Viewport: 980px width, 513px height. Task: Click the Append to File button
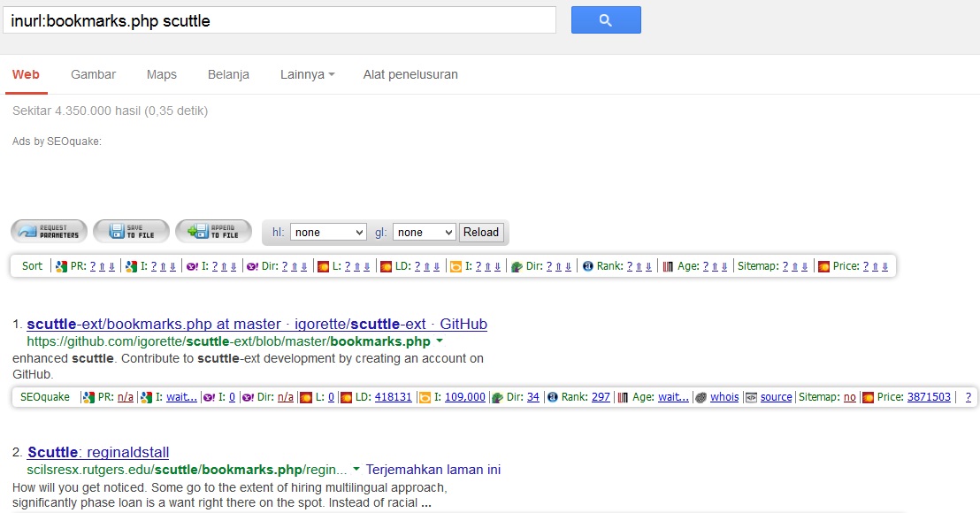tap(214, 231)
